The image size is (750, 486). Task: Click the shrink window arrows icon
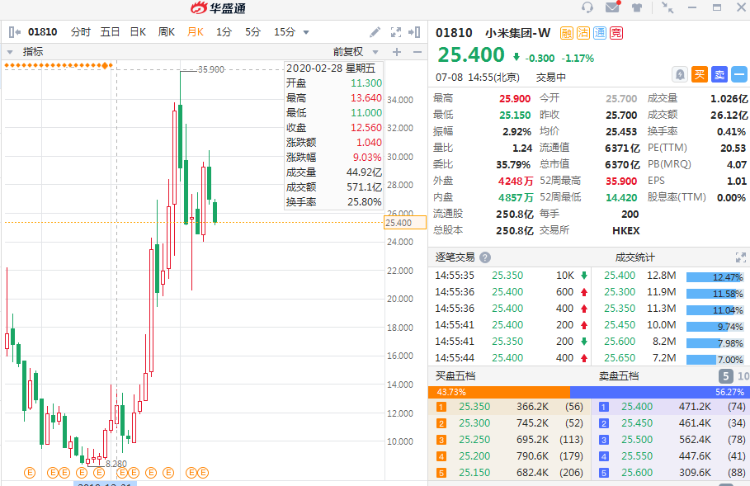[667, 7]
